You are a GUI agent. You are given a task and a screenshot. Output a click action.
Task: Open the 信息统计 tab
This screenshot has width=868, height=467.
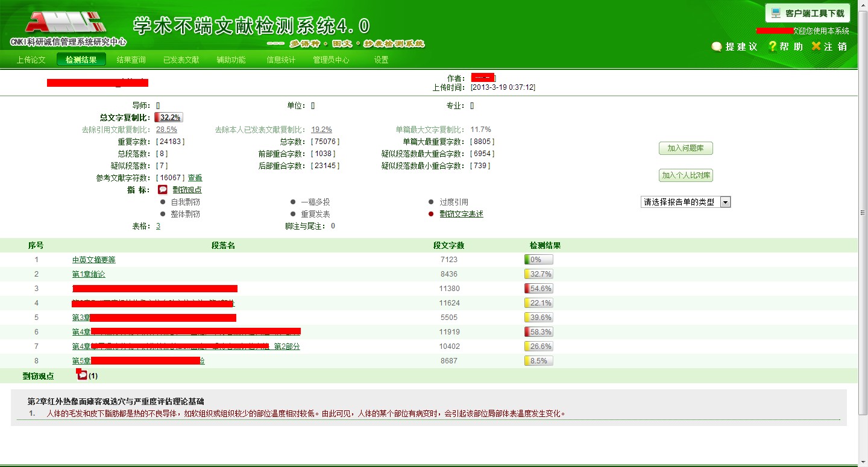pos(281,60)
